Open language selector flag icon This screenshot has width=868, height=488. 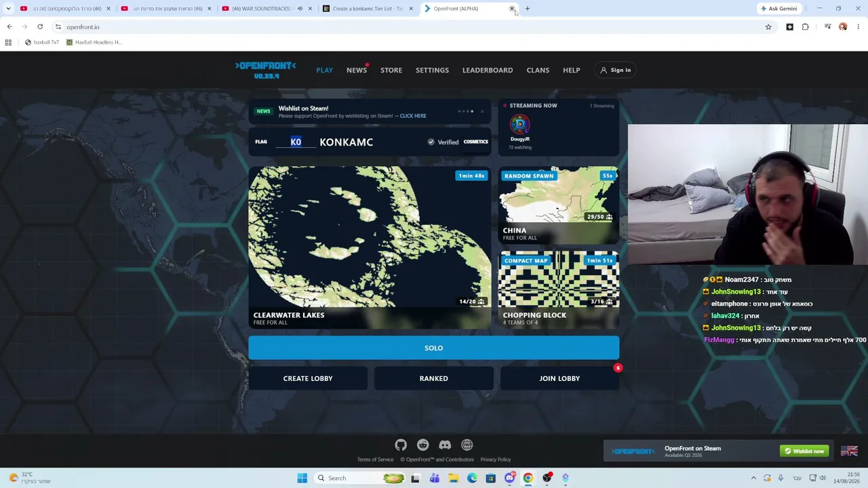(x=849, y=451)
